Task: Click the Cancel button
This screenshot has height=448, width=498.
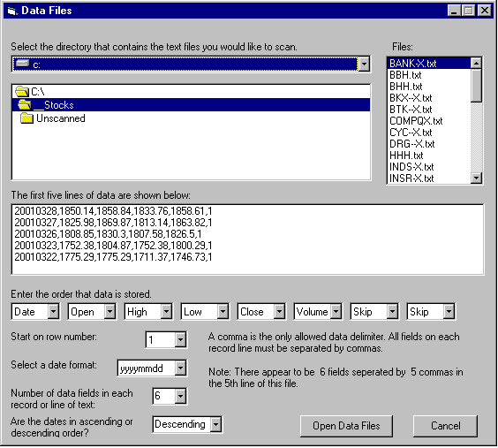Action: 445,426
